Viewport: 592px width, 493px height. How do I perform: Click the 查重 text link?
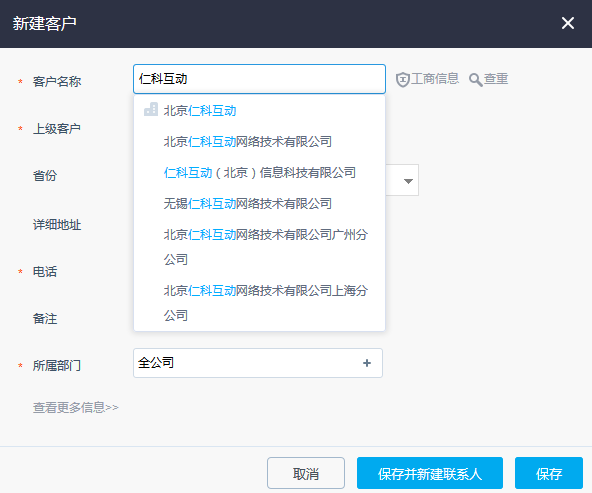pos(496,79)
